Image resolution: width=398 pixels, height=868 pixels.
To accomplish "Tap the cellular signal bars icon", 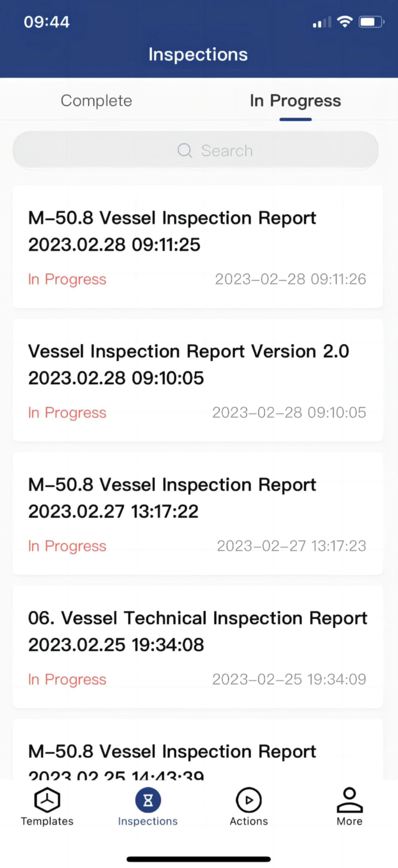I will click(321, 22).
